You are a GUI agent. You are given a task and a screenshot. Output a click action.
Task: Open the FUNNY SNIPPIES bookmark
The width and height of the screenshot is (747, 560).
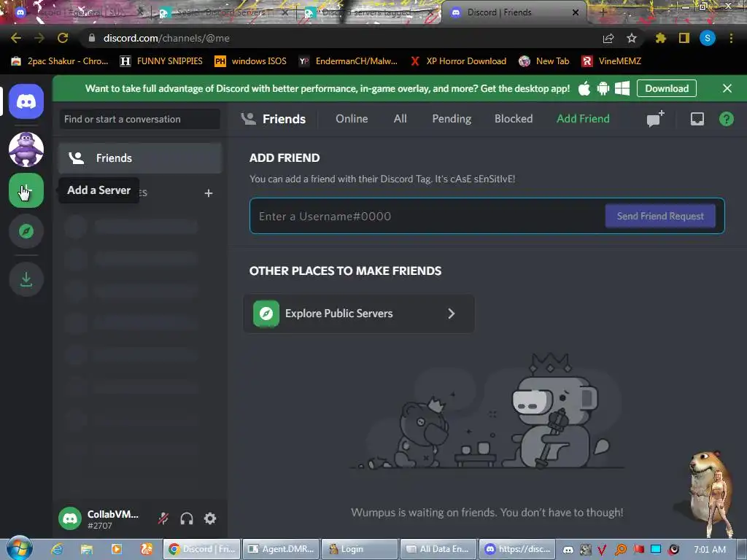[x=161, y=61]
